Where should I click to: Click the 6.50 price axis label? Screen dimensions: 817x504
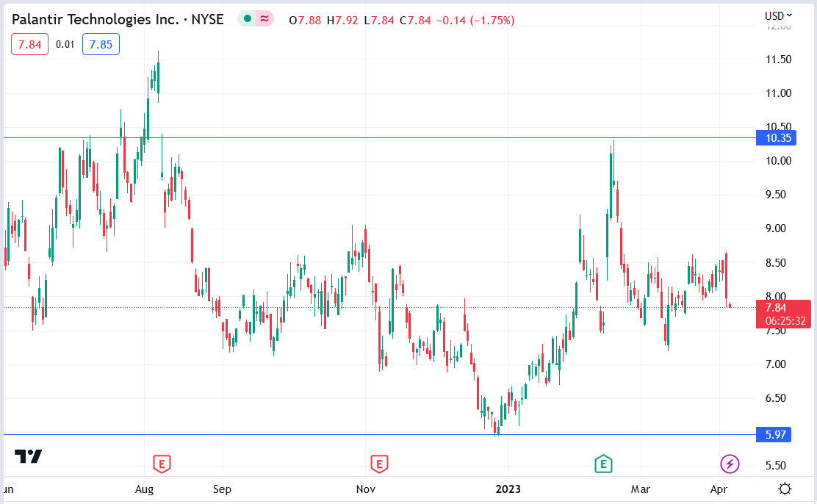pos(776,398)
